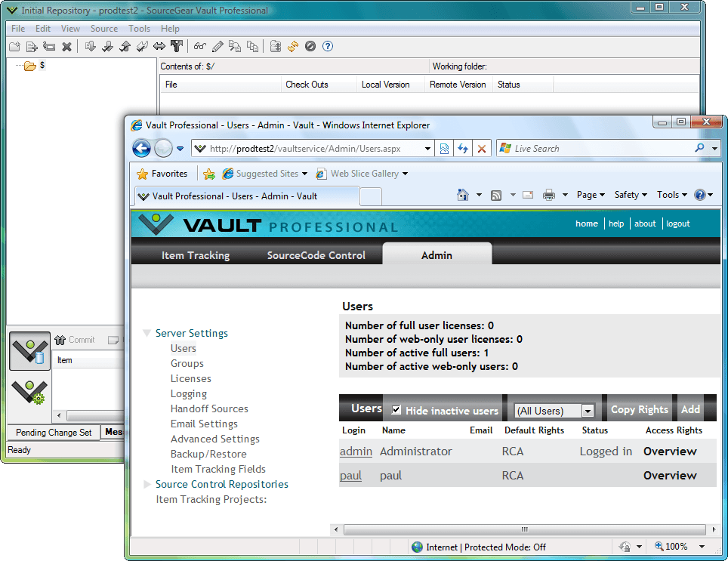The image size is (728, 561).
Task: Click the orange Refresh icon in Vault client
Action: point(293,46)
